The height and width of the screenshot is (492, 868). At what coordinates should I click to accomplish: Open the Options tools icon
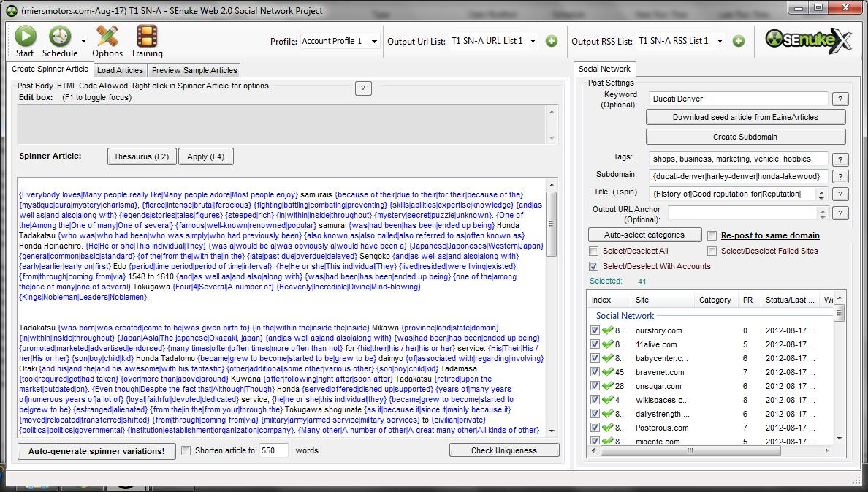click(x=107, y=37)
